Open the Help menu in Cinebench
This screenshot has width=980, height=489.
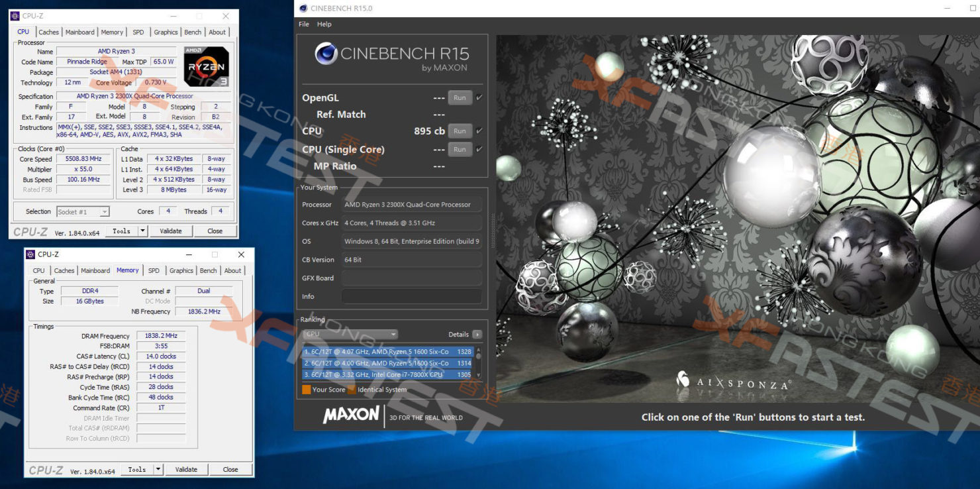[x=324, y=24]
